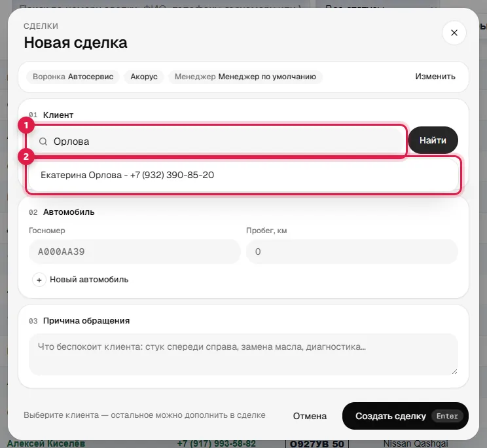
Task: Click the Причина обращения text area
Action: [x=243, y=354]
